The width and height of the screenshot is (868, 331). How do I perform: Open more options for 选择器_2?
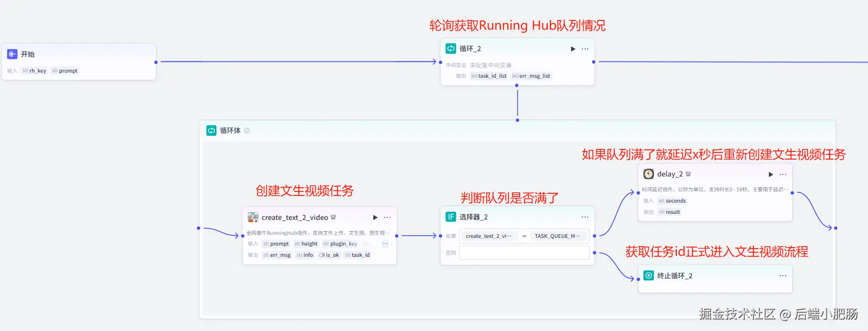(x=585, y=217)
